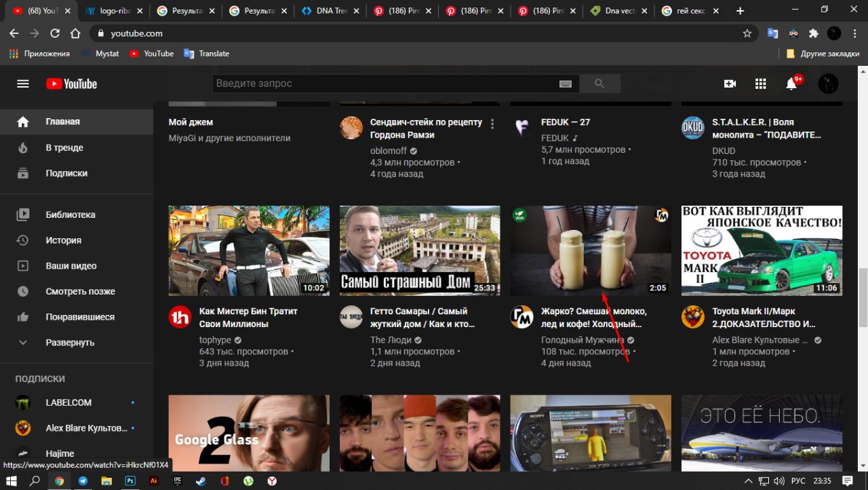Open История in the sidebar

[77, 240]
